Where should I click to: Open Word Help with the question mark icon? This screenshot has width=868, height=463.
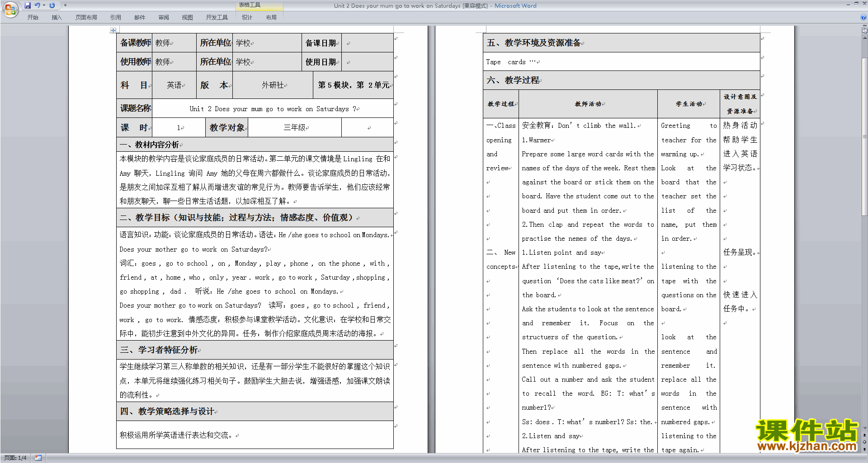click(x=863, y=17)
